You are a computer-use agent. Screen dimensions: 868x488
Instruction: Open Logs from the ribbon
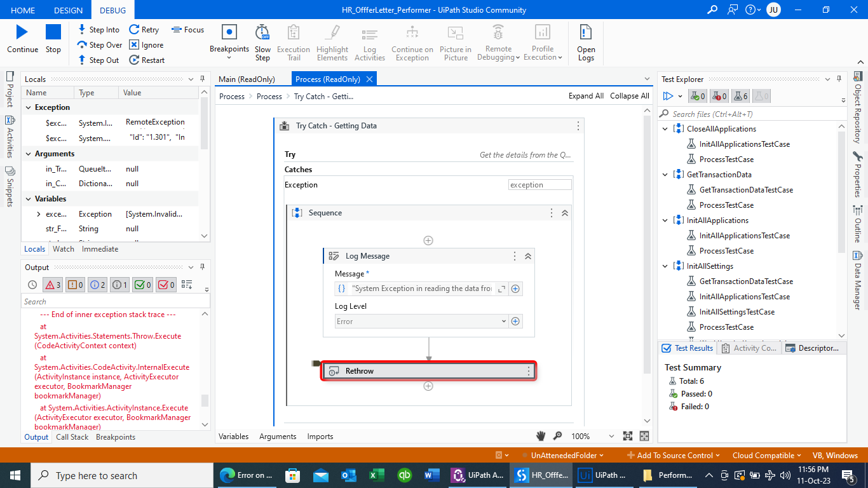pos(586,42)
